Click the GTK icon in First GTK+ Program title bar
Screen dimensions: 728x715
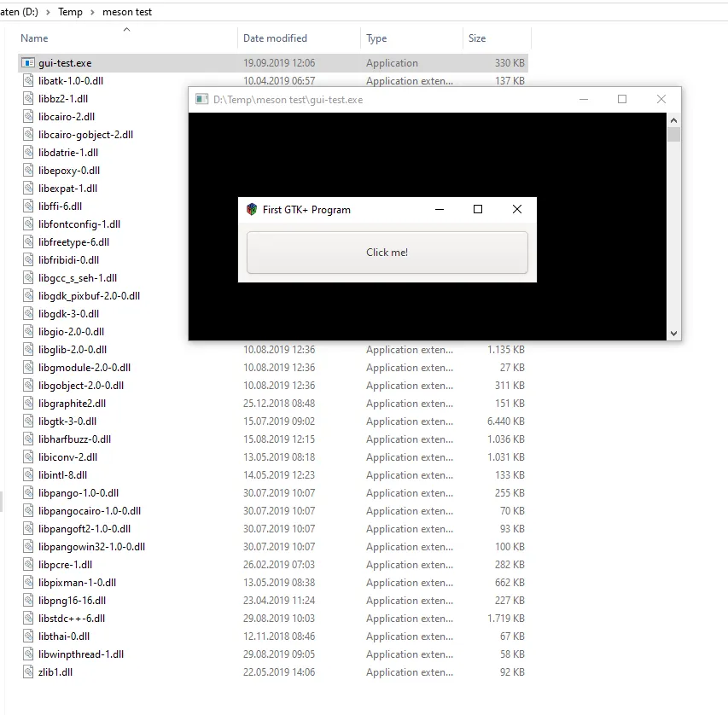coord(252,209)
